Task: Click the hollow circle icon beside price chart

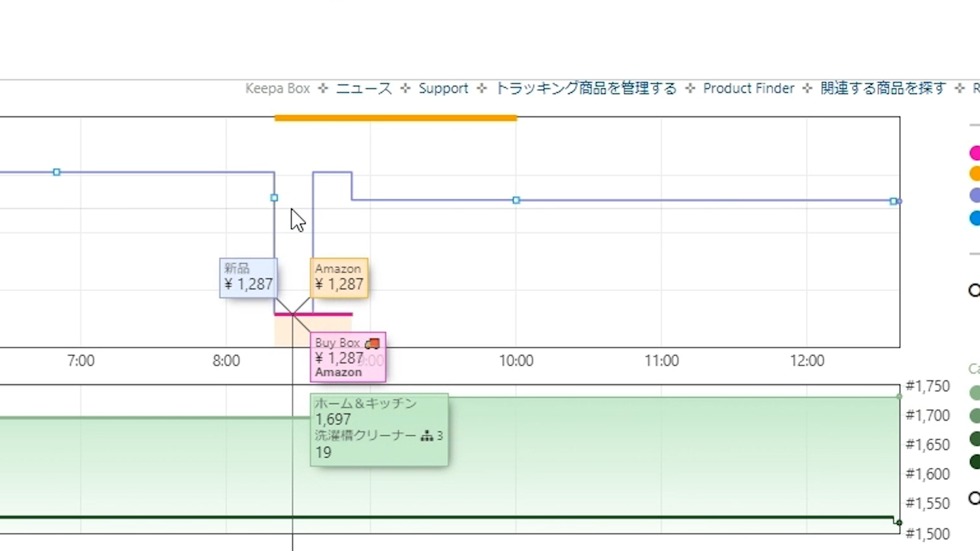Action: 974,290
